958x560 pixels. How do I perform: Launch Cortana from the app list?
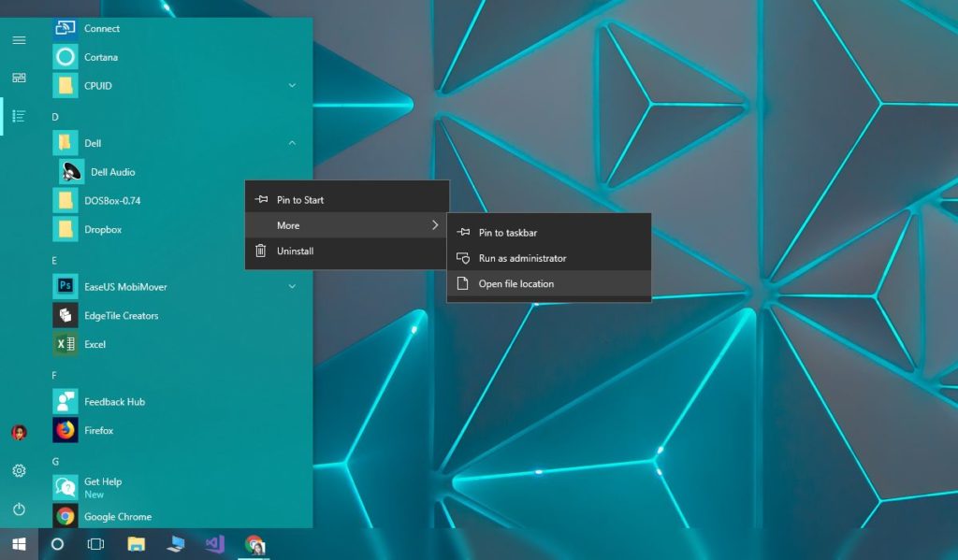[x=100, y=57]
